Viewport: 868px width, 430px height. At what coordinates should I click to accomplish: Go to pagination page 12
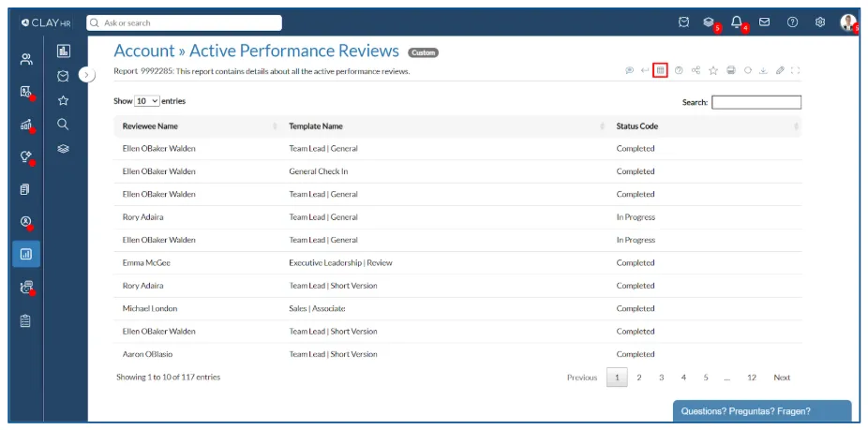(751, 378)
